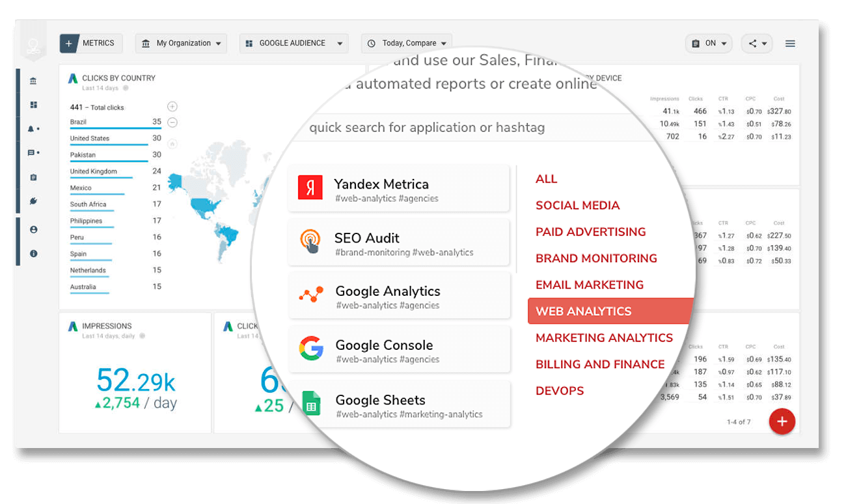Click the 52.29k impressions value

pyautogui.click(x=136, y=380)
